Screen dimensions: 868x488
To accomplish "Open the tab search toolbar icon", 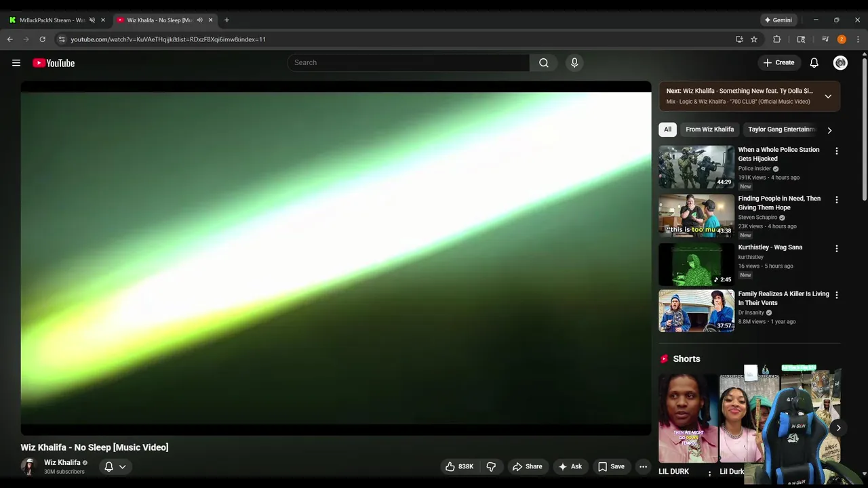I will click(801, 39).
